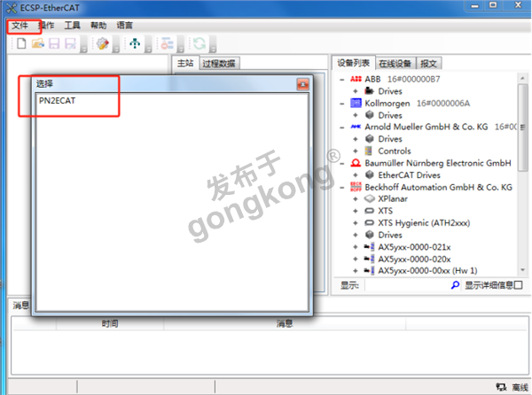Click the 显示 filter input field
This screenshot has width=532, height=395.
(x=407, y=285)
